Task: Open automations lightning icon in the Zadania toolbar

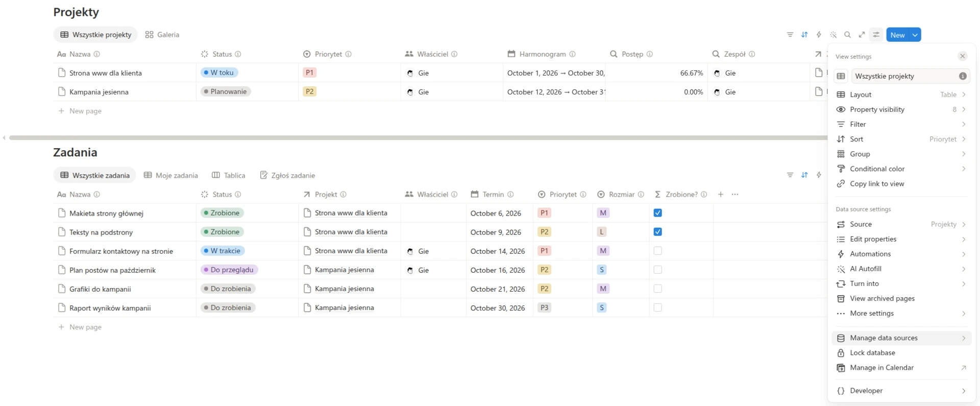Action: 819,175
